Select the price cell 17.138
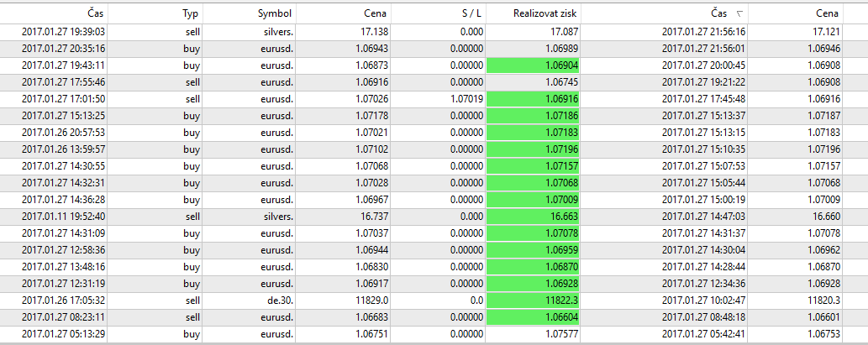 (x=374, y=32)
